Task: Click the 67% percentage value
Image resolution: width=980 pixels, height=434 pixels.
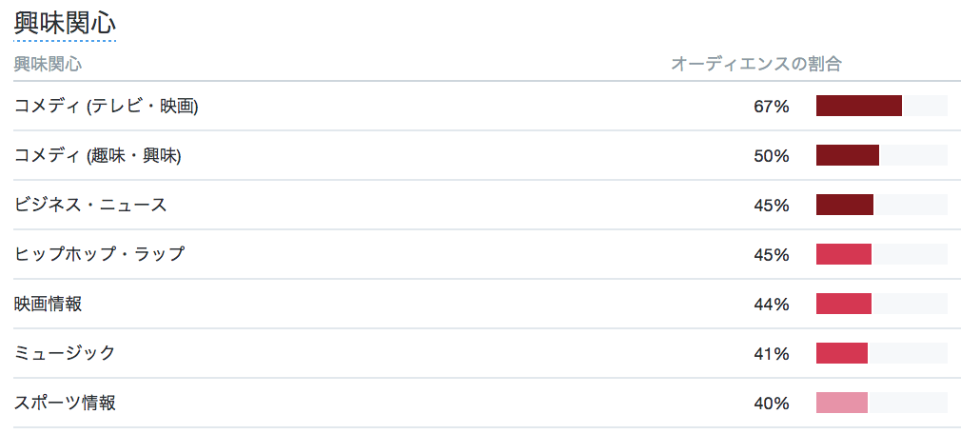Action: pos(772,107)
